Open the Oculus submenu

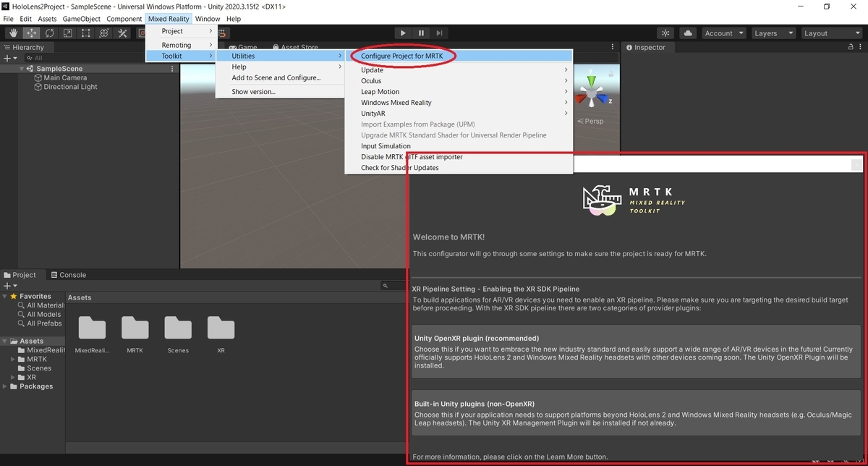coord(459,81)
